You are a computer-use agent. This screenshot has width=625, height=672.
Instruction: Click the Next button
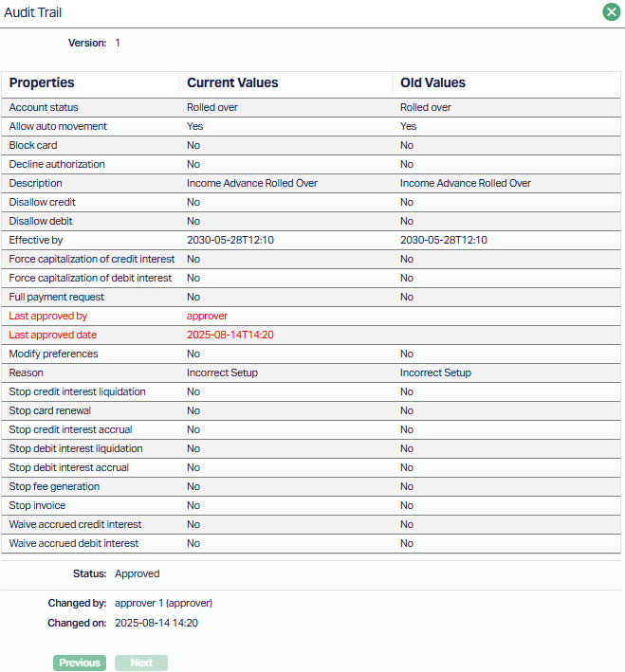[x=141, y=663]
